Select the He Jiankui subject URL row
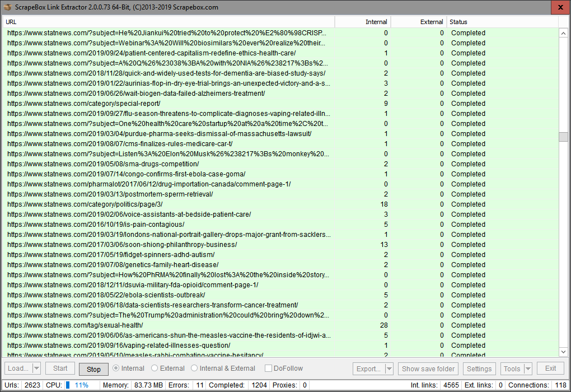 (x=280, y=33)
